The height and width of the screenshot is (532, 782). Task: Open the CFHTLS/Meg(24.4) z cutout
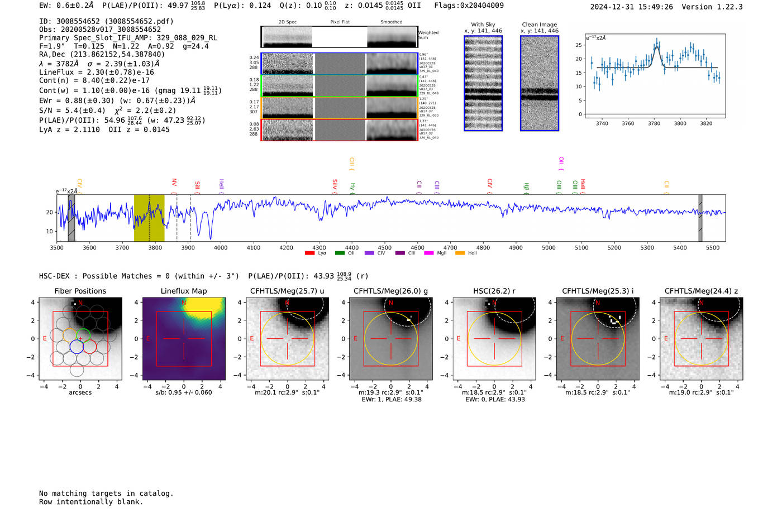pyautogui.click(x=702, y=339)
